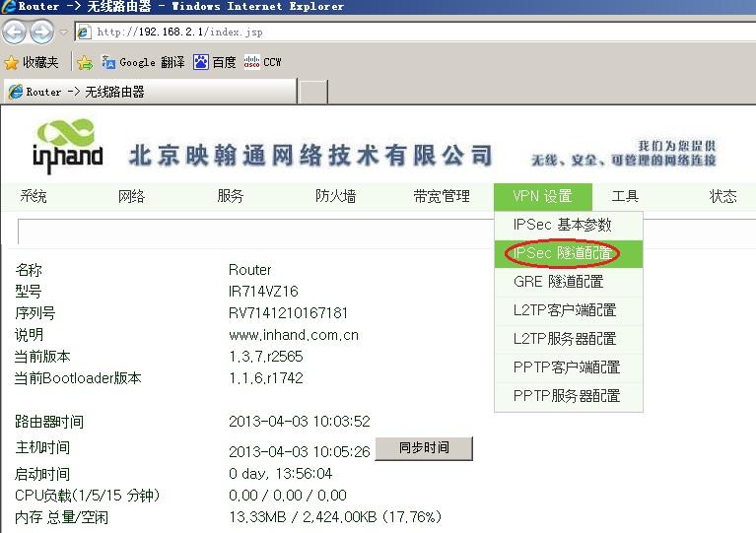Open the 防火墙 menu

[x=335, y=196]
